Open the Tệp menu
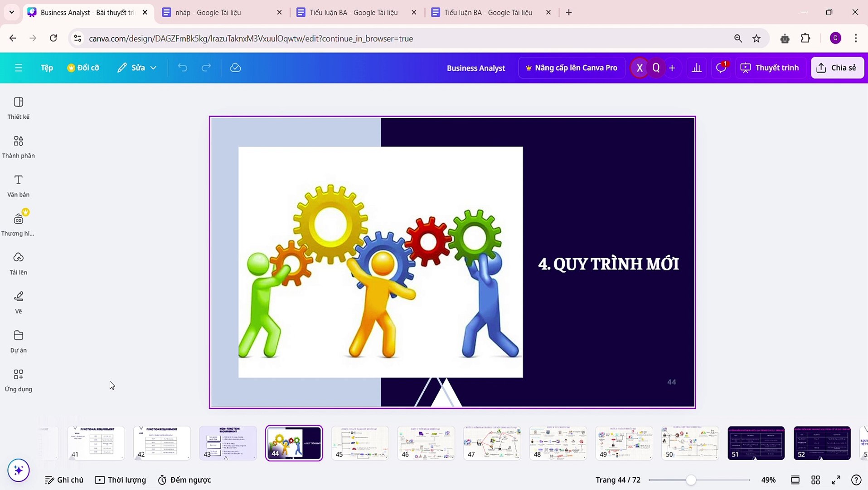Image resolution: width=868 pixels, height=490 pixels. [46, 67]
